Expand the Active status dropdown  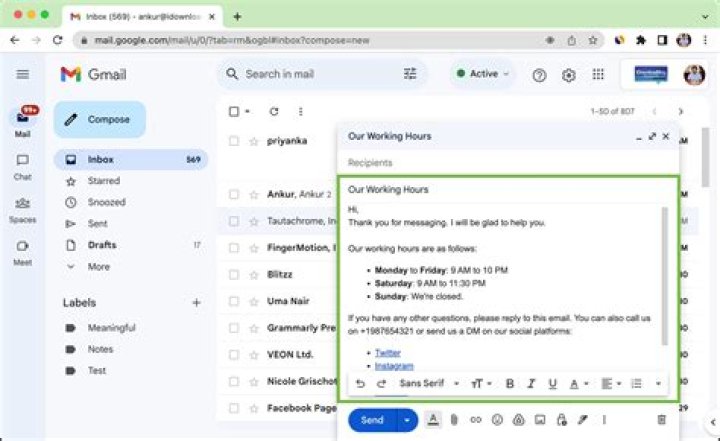[483, 74]
